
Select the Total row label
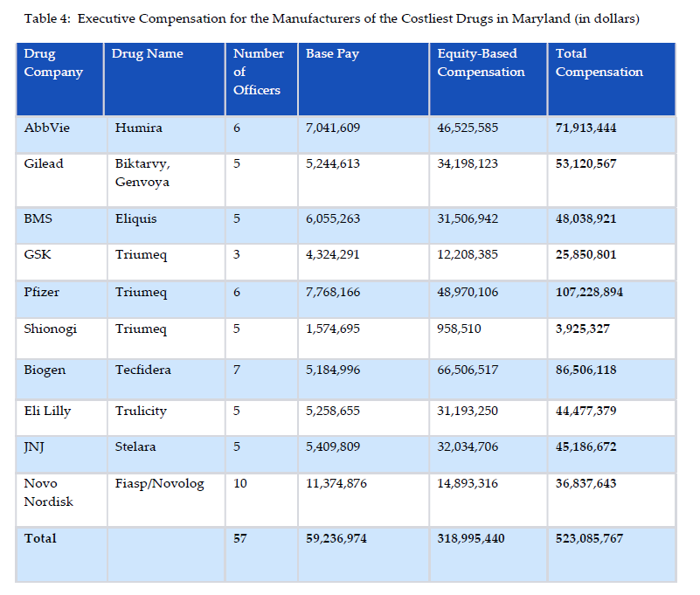[x=40, y=538]
